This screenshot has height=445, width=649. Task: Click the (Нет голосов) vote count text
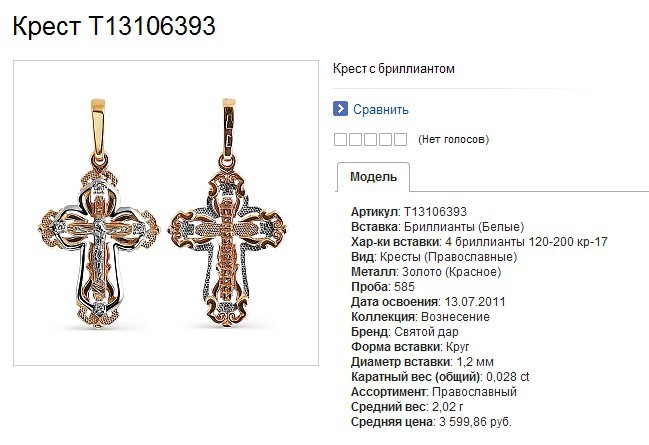[454, 140]
